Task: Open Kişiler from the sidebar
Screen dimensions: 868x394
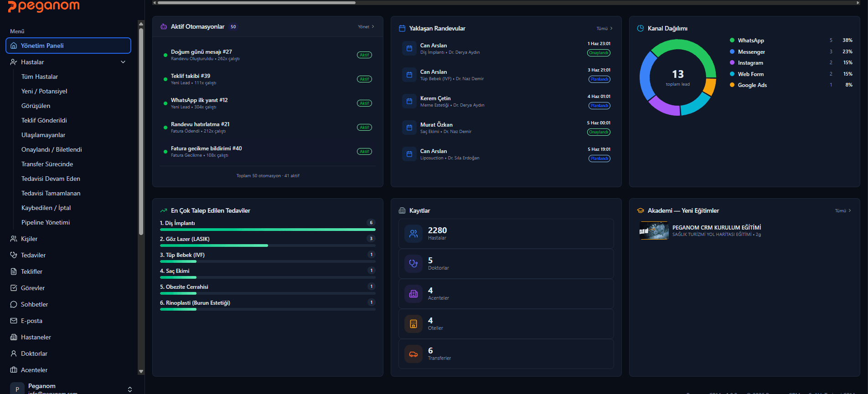Action: click(29, 239)
